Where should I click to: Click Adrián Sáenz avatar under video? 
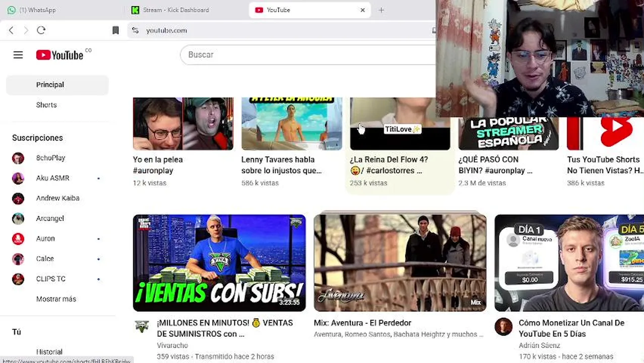503,327
